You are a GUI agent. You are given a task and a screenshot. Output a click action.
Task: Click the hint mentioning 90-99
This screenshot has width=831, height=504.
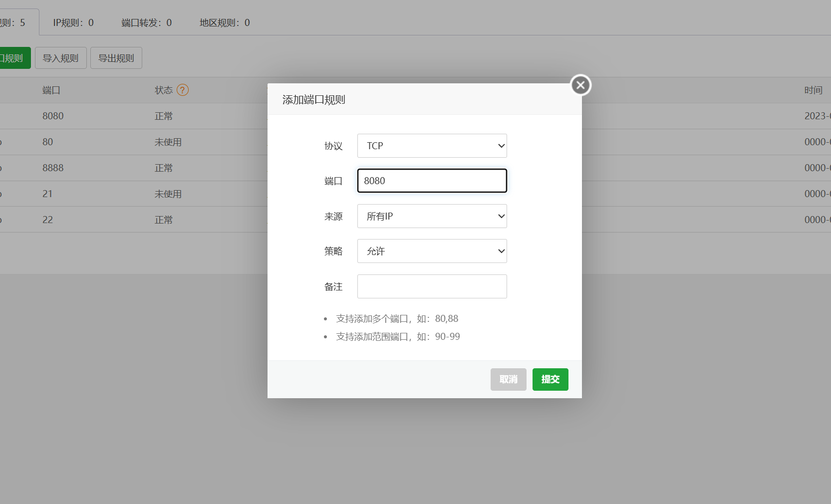[398, 337]
